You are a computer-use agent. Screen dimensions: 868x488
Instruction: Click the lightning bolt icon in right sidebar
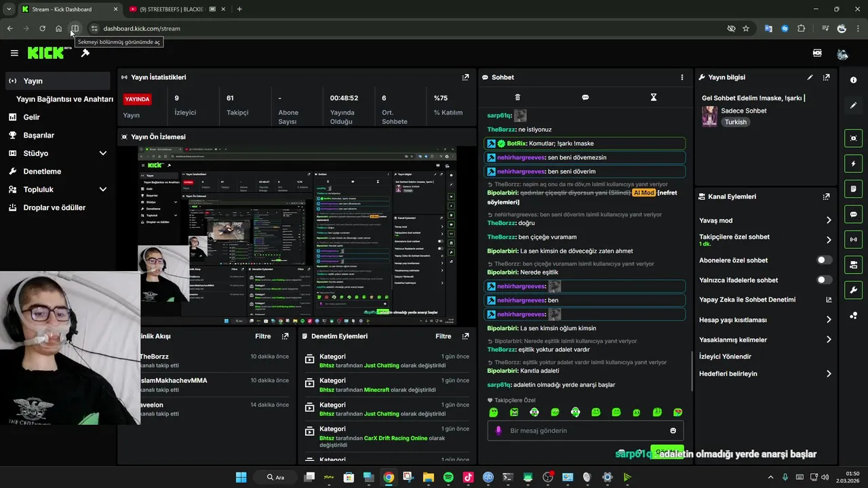(x=853, y=163)
